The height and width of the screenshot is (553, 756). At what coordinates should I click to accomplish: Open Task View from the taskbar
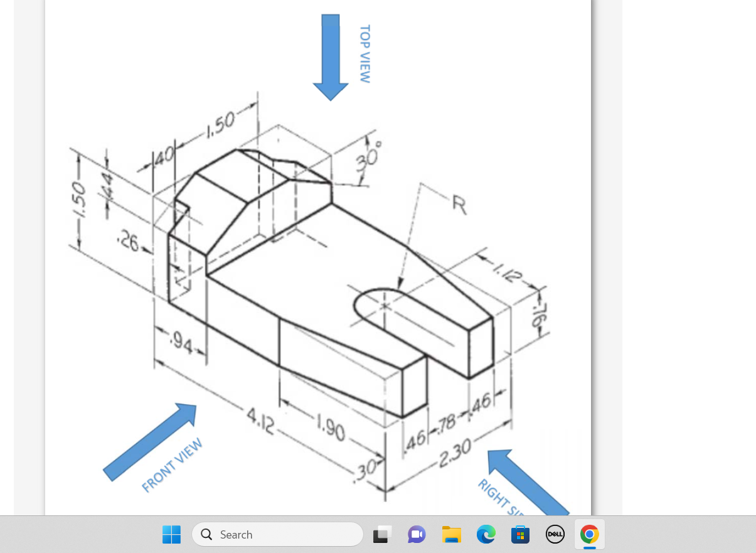(x=381, y=534)
